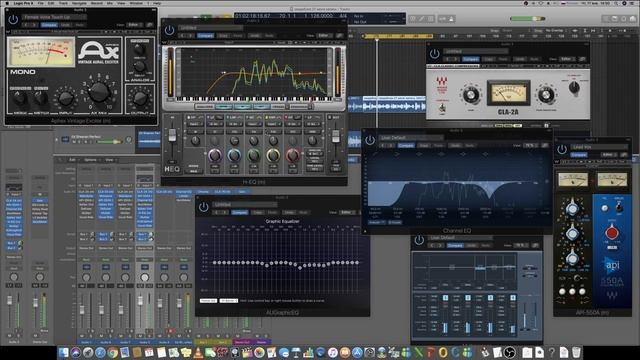Click the yellow band knob in H-EQ
This screenshot has width=640, height=360.
(273, 156)
